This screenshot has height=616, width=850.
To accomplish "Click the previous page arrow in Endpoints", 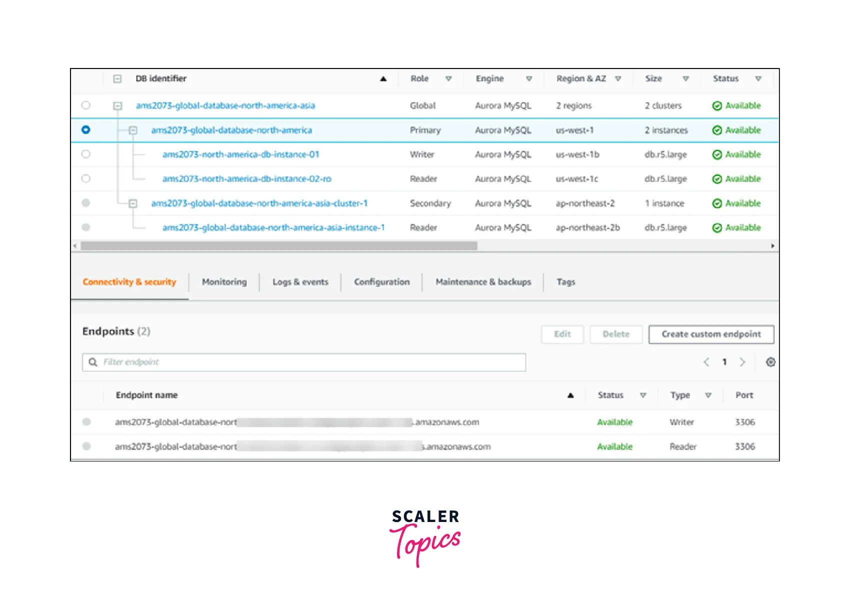I will tap(706, 362).
